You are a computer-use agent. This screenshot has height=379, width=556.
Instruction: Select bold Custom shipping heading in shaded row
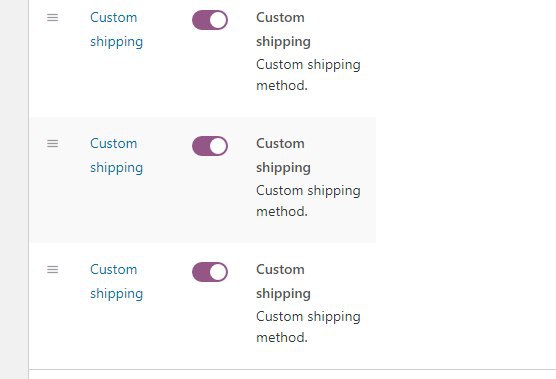click(x=283, y=155)
